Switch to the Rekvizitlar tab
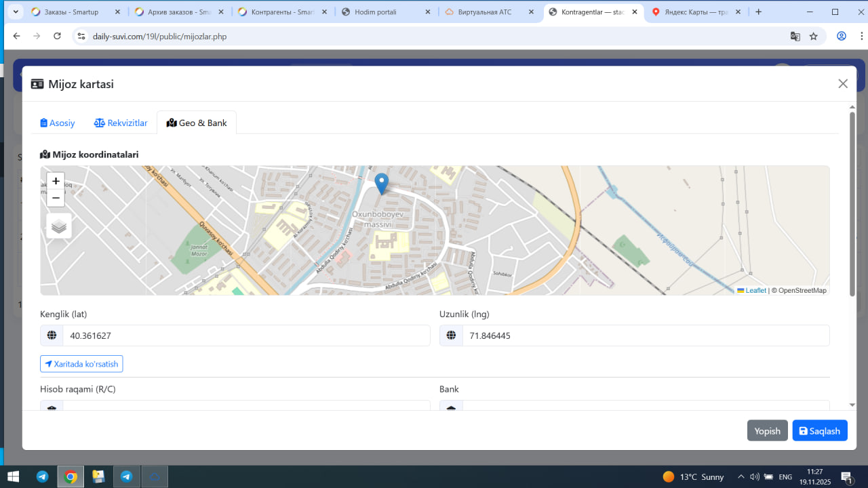This screenshot has height=488, width=868. point(121,123)
